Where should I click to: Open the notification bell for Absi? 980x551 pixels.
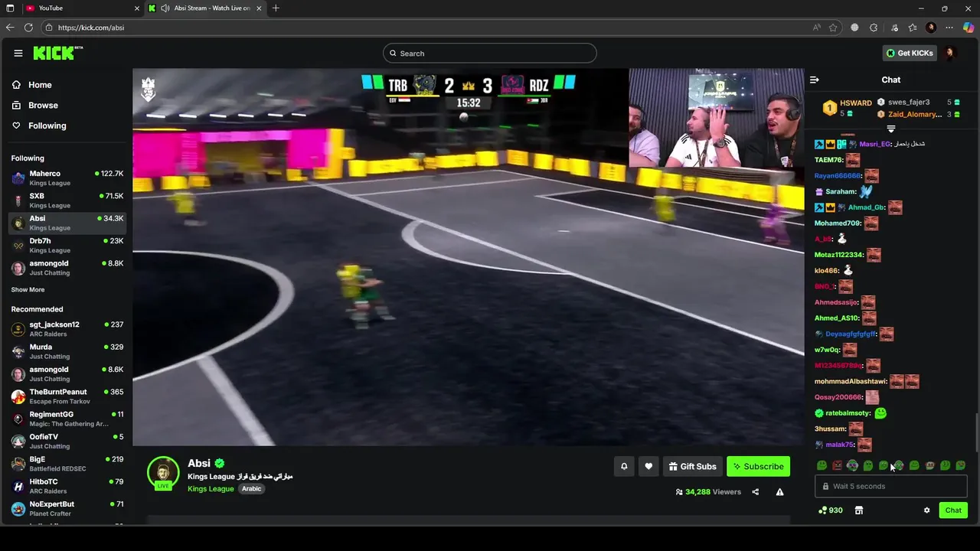pos(624,466)
